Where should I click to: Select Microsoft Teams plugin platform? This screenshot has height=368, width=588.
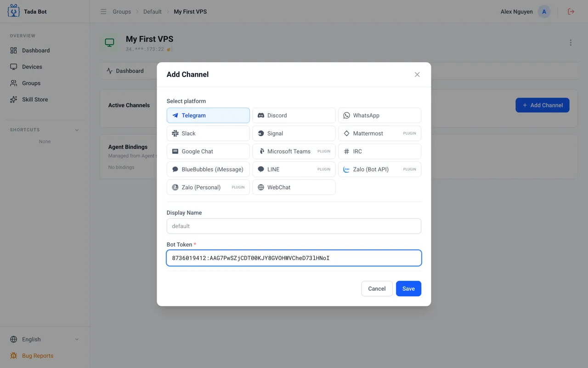[x=294, y=151]
